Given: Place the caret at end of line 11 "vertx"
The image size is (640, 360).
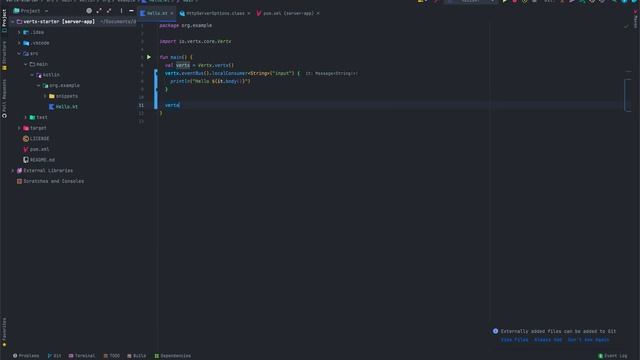Looking at the screenshot, I should tap(180, 105).
